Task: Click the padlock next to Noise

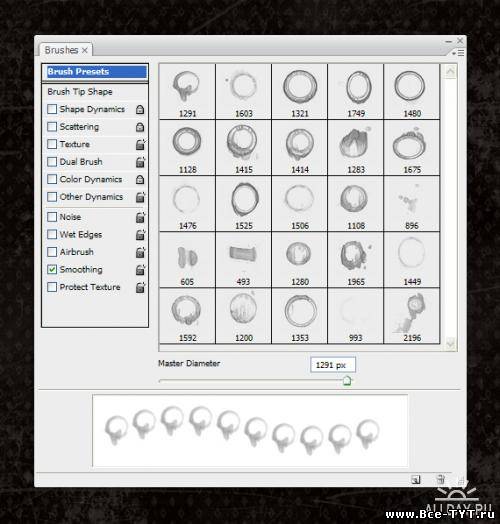Action: pyautogui.click(x=140, y=217)
